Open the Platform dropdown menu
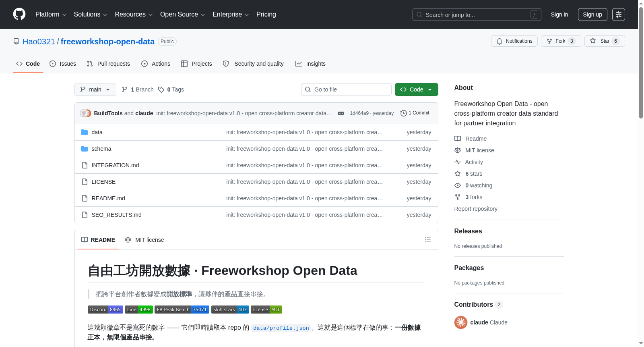The image size is (644, 347). [x=51, y=15]
